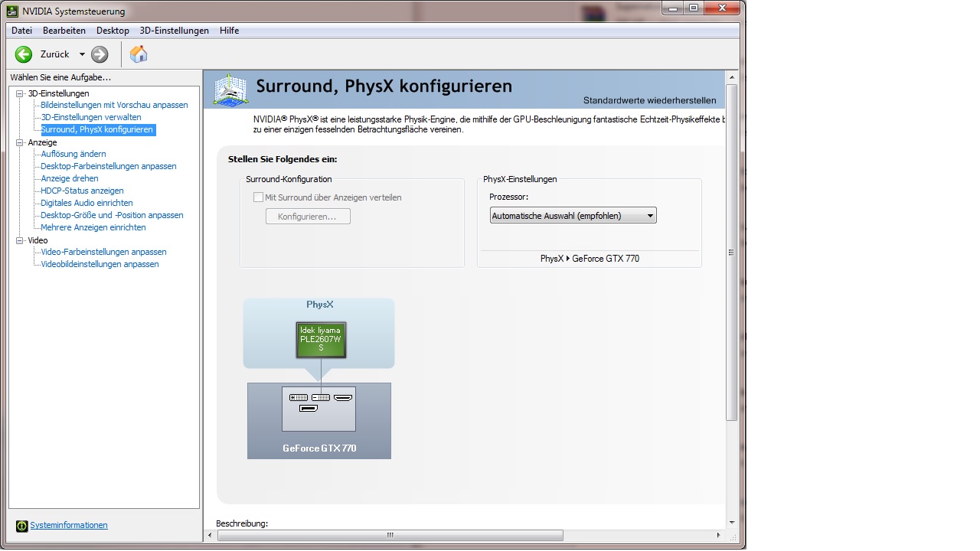Click the first DVI port icon on GTX 770
The width and height of the screenshot is (980, 551).
(299, 397)
